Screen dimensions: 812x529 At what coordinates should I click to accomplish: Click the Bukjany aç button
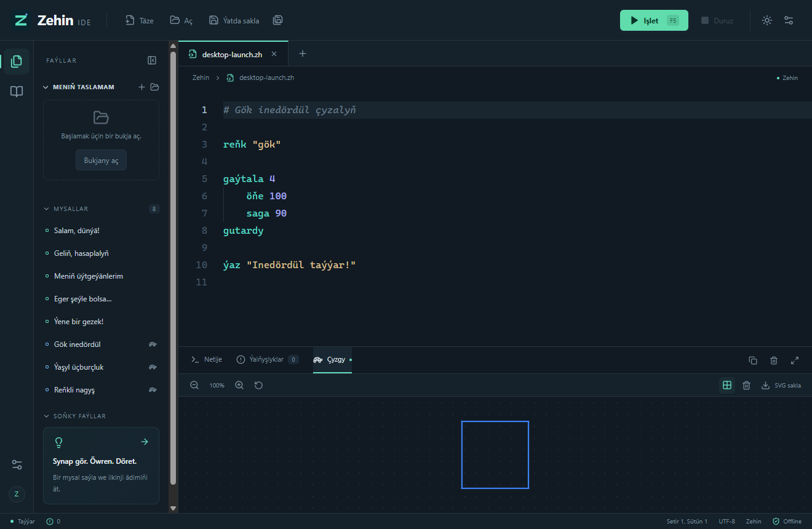coord(101,161)
